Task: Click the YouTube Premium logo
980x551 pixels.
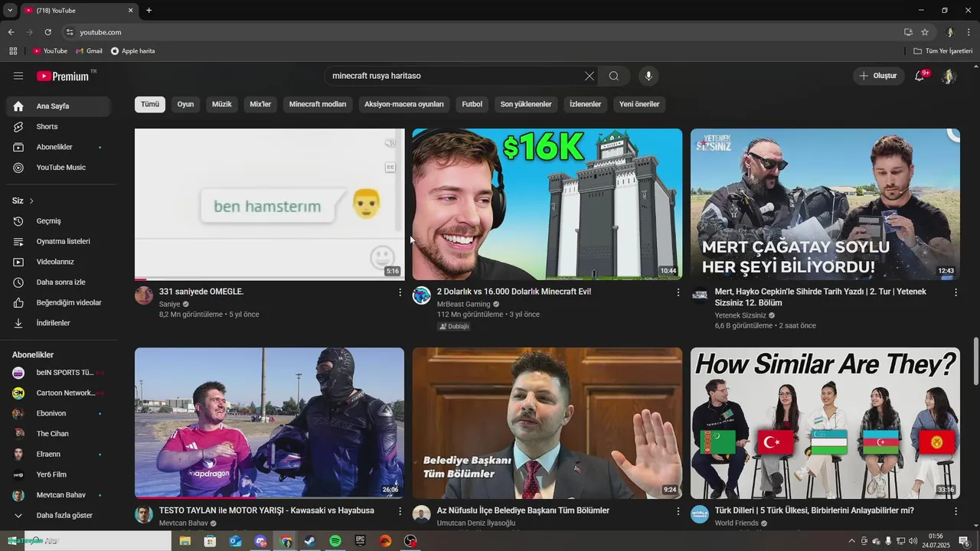Action: click(63, 76)
